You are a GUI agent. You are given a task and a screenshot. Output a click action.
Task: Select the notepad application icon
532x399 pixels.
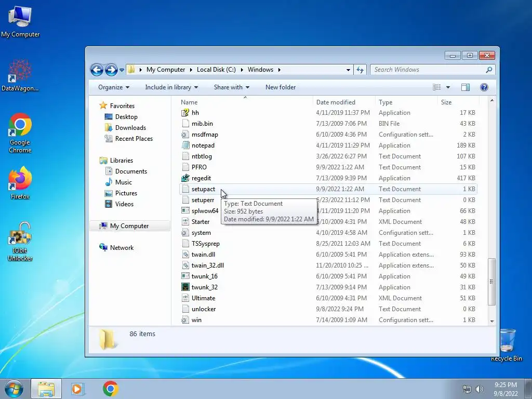(185, 145)
